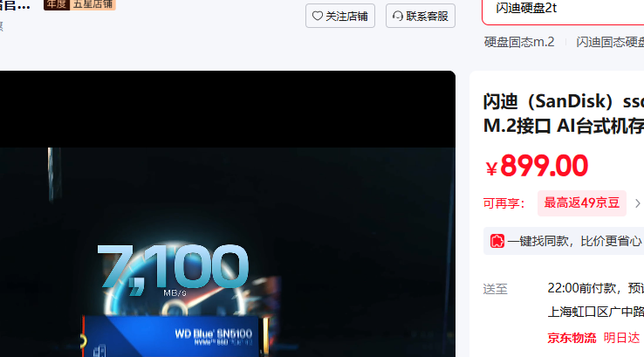The height and width of the screenshot is (357, 644).
Task: Click the heart icon on 关注店铺
Action: pyautogui.click(x=318, y=16)
